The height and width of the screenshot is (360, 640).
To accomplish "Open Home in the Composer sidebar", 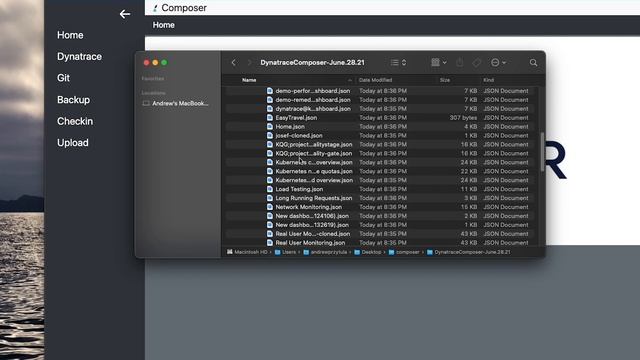I will pos(70,35).
